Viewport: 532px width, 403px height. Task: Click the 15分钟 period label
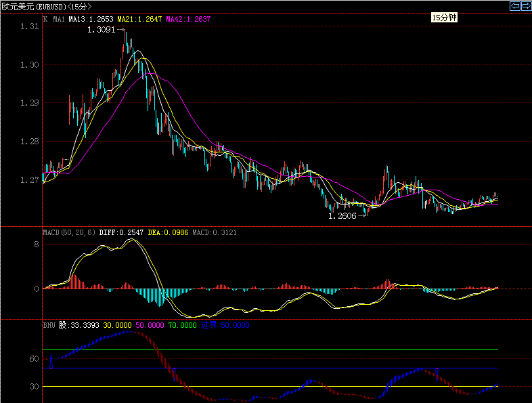pyautogui.click(x=445, y=18)
